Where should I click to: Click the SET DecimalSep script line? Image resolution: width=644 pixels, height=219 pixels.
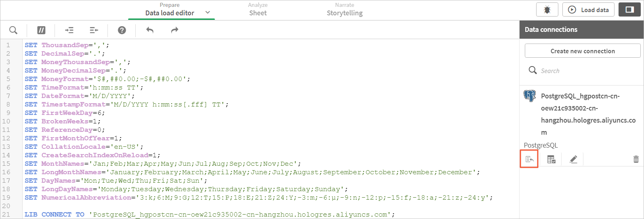point(65,54)
